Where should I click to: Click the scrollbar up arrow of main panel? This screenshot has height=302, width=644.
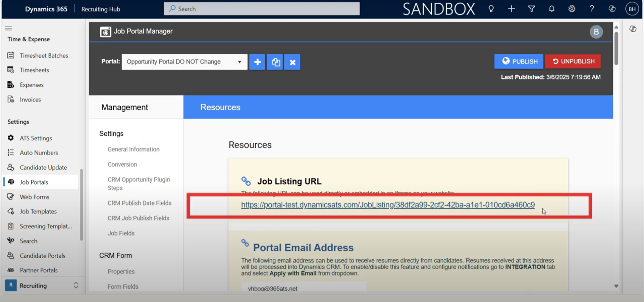[616, 27]
